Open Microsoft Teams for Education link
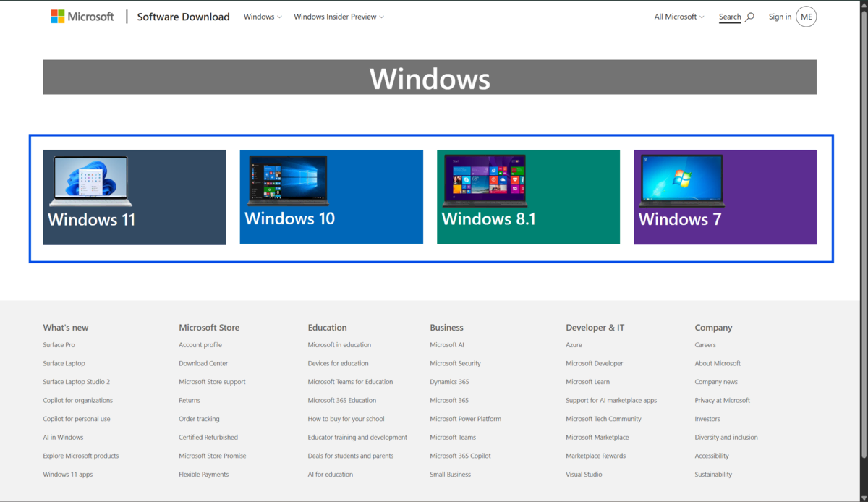The width and height of the screenshot is (868, 502). tap(350, 382)
